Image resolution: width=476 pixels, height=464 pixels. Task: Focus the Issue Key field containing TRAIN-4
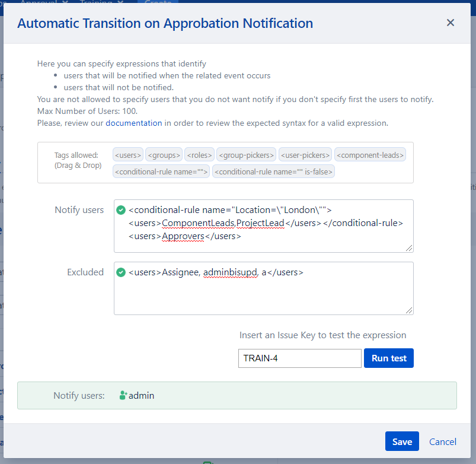299,358
